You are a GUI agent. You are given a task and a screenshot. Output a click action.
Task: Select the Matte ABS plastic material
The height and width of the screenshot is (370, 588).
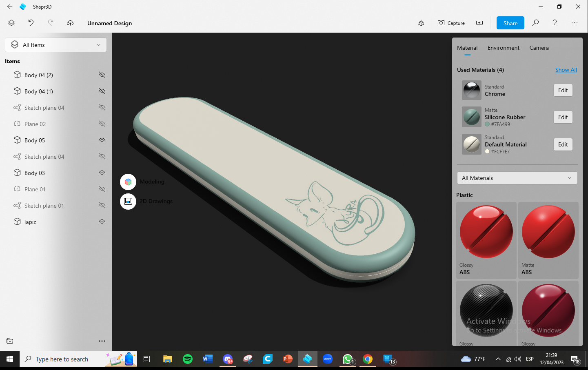[x=548, y=240]
